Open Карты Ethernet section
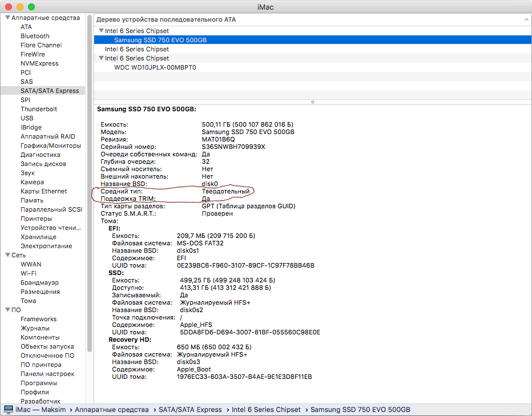Image resolution: width=532 pixels, height=416 pixels. coord(44,191)
